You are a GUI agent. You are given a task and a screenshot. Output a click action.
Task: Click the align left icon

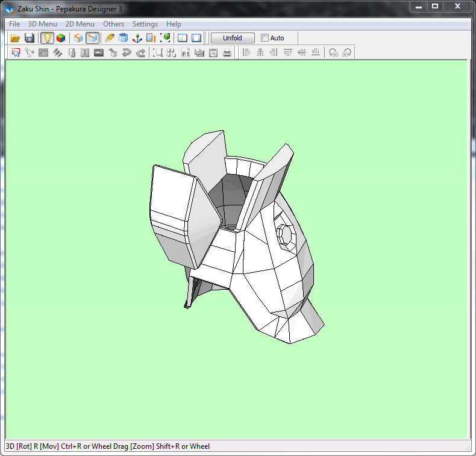click(x=246, y=52)
